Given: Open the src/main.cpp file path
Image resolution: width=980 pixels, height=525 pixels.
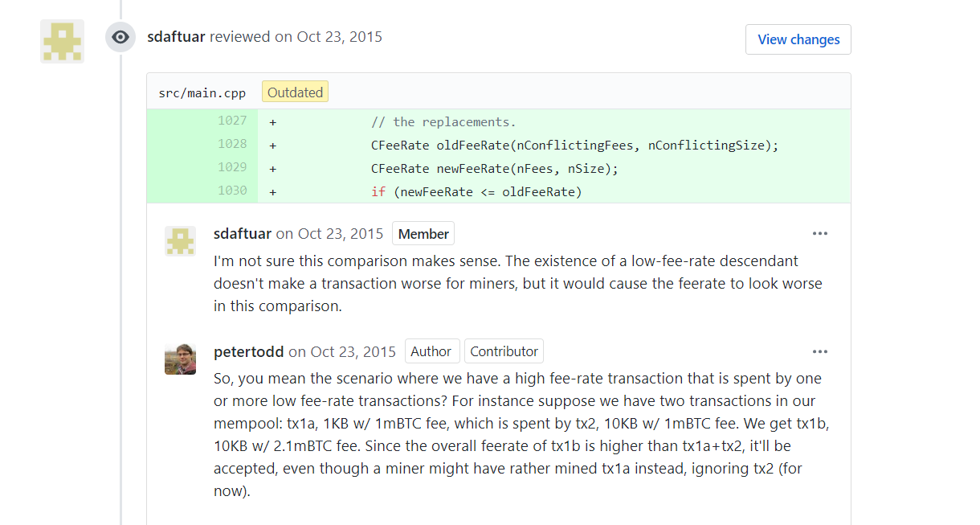Looking at the screenshot, I should tap(202, 92).
